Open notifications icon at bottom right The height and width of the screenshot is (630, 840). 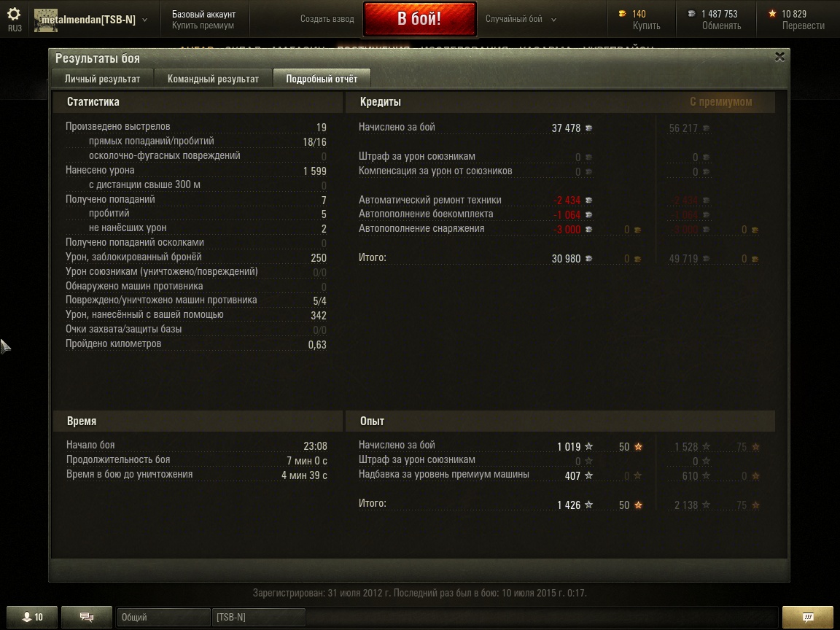[x=808, y=617]
